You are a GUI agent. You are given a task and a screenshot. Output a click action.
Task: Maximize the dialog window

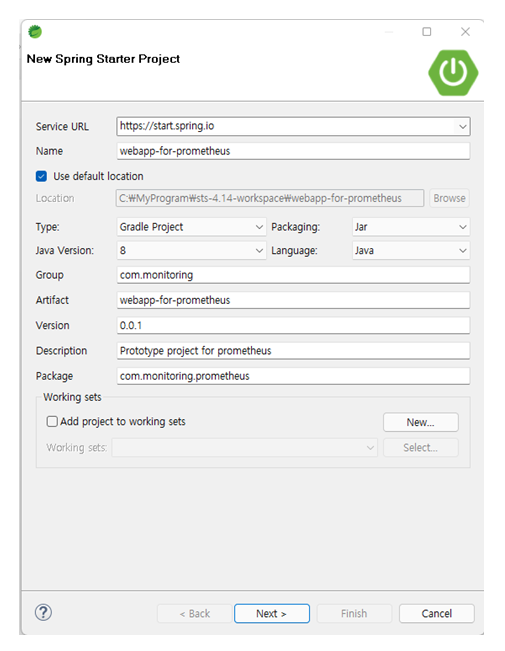(x=427, y=32)
